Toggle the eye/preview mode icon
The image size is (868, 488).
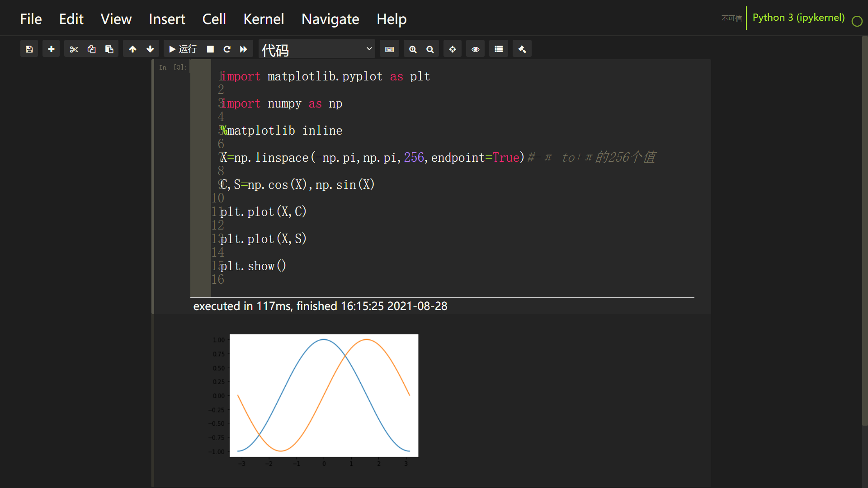pos(476,49)
